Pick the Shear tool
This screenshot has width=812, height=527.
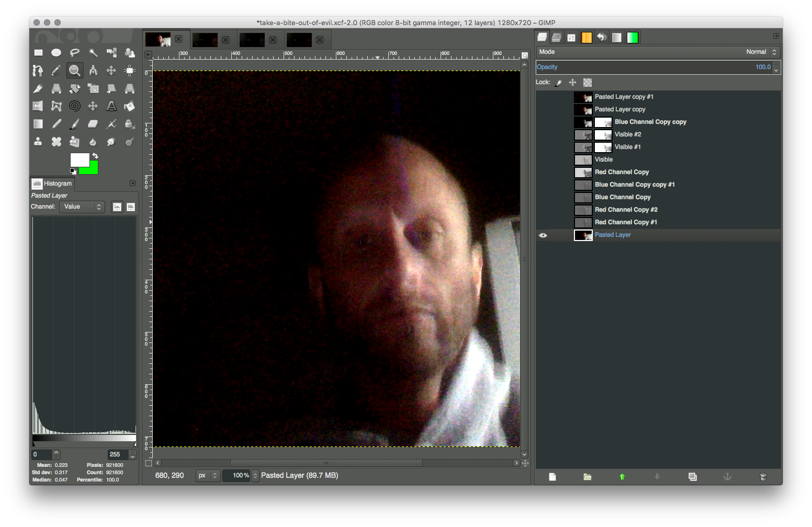[111, 88]
